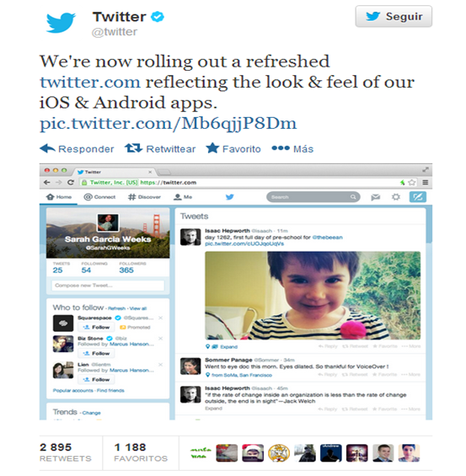Click the verified badge next to Twitter
Viewport: 466px width, 476px height.
click(158, 16)
